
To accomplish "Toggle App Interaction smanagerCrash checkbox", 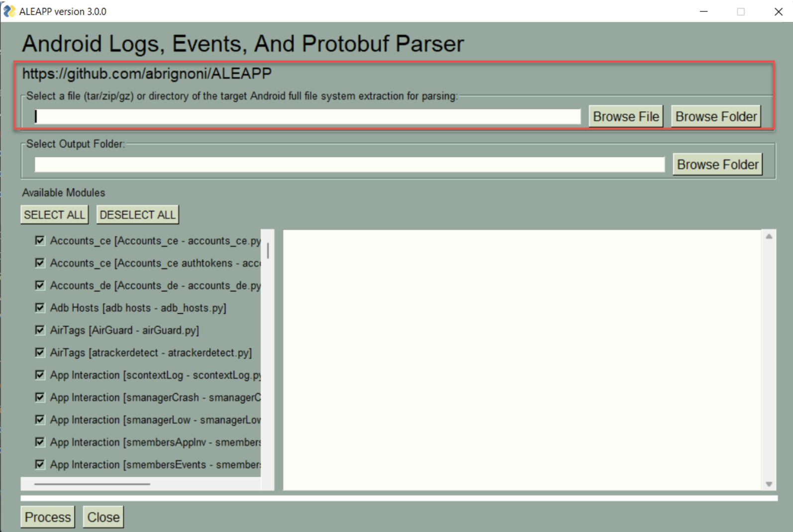I will [x=40, y=397].
